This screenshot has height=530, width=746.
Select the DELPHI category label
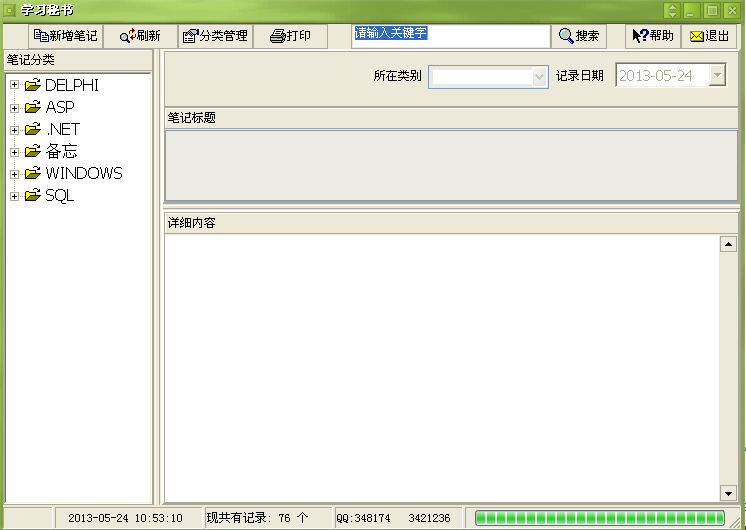coord(72,85)
